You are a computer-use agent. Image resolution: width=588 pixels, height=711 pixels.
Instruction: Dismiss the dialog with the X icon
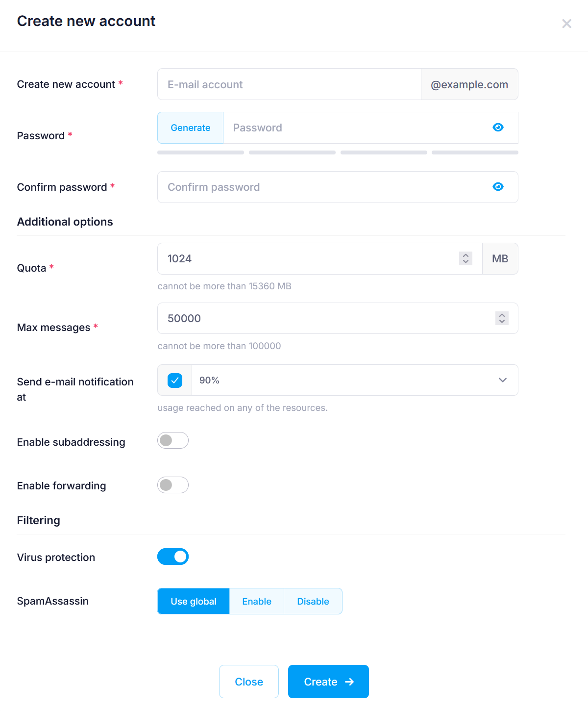point(566,24)
